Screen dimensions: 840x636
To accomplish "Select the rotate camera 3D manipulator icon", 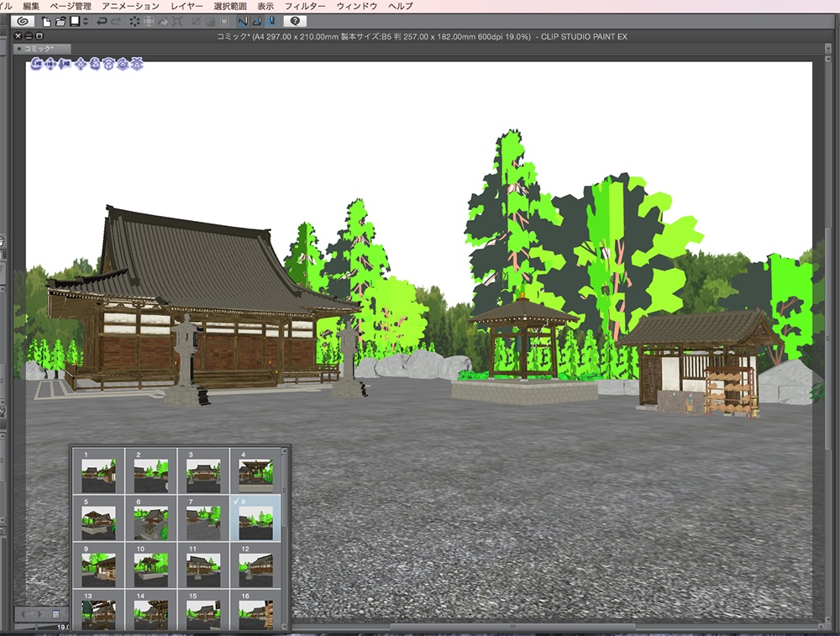I will [36, 64].
